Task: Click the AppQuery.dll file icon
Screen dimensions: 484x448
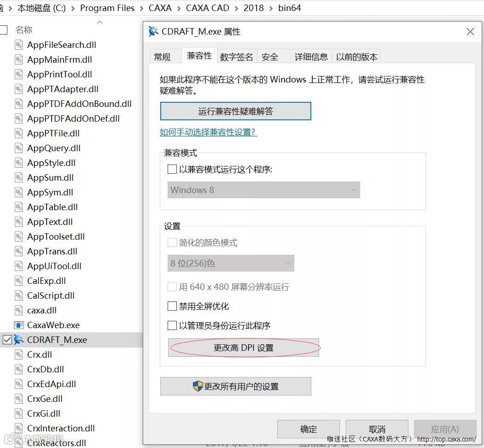Action: tap(19, 148)
